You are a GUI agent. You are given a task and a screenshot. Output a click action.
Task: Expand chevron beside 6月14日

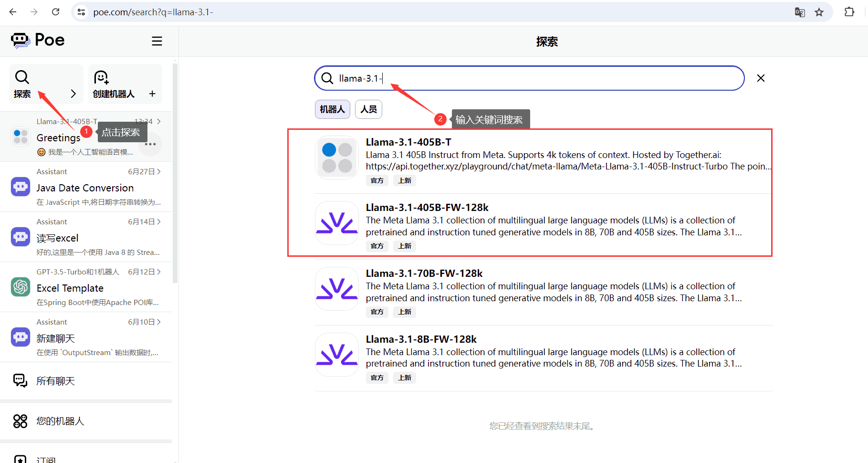(158, 222)
